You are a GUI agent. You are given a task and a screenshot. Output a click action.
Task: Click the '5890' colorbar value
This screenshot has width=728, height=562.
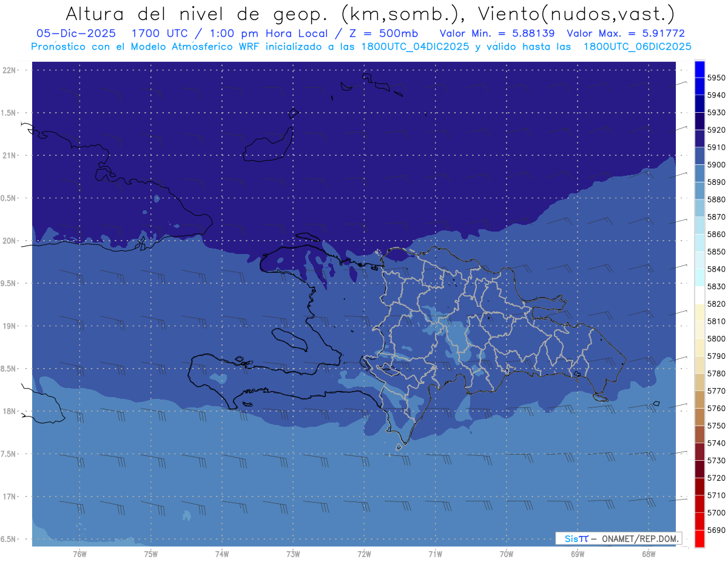click(716, 182)
